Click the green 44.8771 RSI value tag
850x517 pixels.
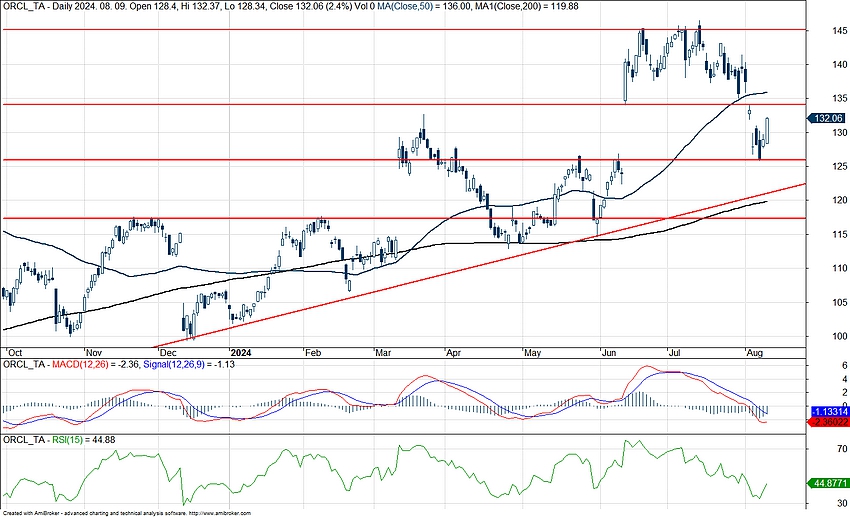pos(828,483)
